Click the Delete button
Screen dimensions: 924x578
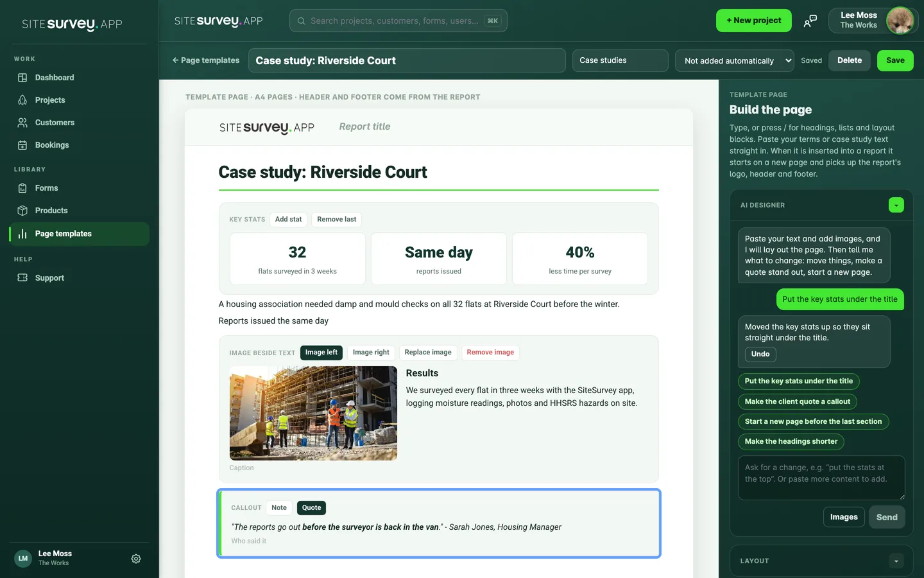[x=850, y=60]
